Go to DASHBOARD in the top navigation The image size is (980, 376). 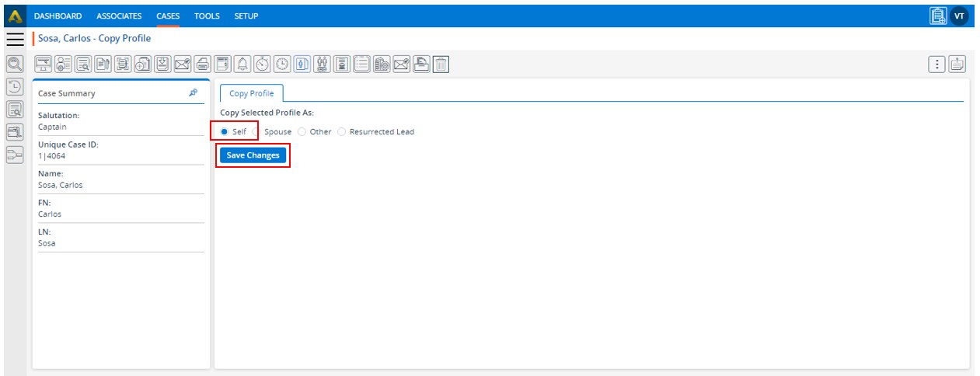(x=58, y=16)
